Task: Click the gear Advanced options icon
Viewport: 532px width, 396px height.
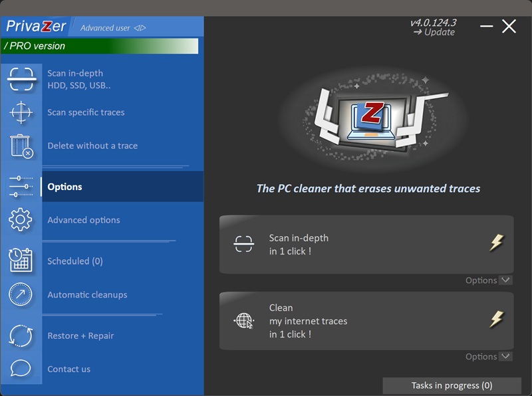Action: [21, 220]
